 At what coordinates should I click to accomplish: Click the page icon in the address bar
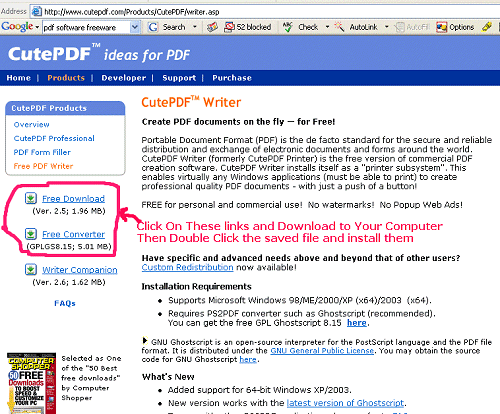click(36, 12)
